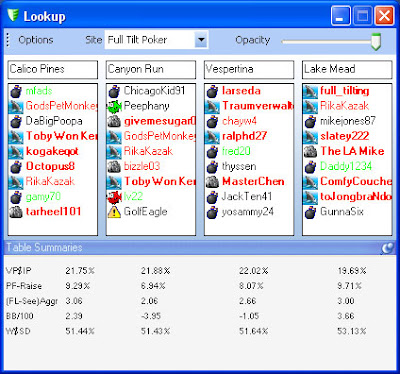Click the shark icon beside ComfyCouche

click(x=310, y=181)
